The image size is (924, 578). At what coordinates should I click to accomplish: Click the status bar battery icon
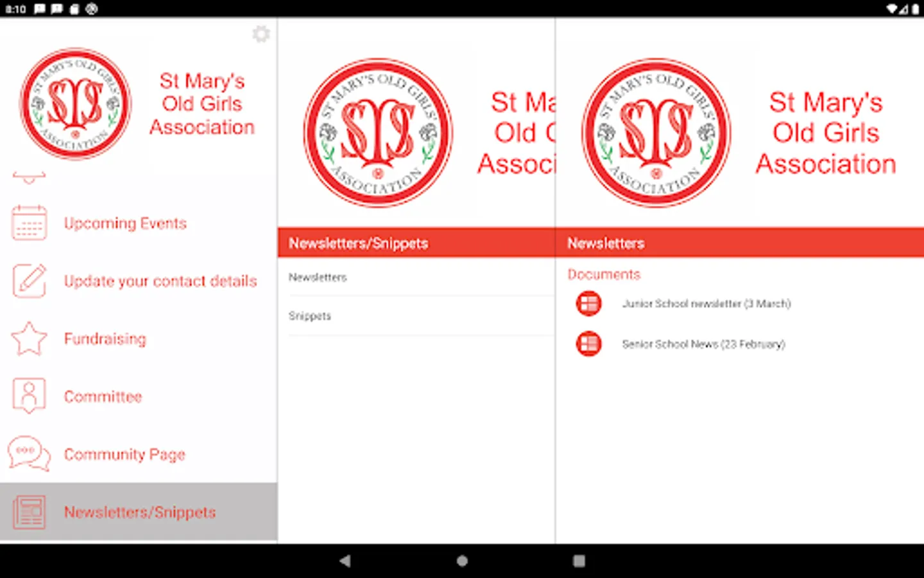[x=915, y=9]
